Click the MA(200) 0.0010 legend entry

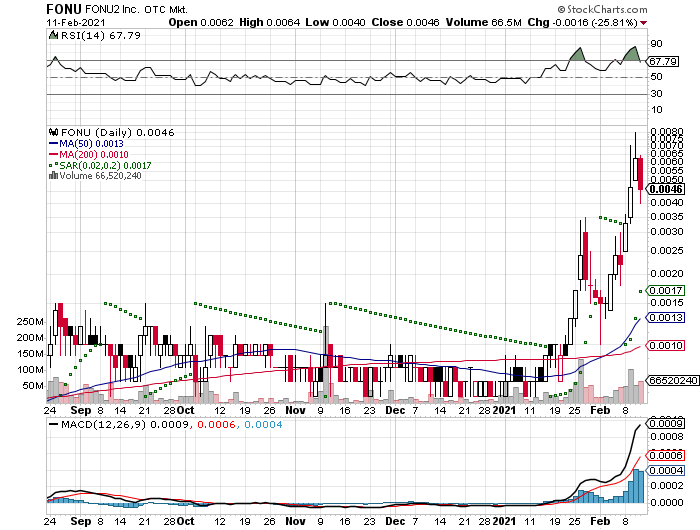[x=88, y=154]
